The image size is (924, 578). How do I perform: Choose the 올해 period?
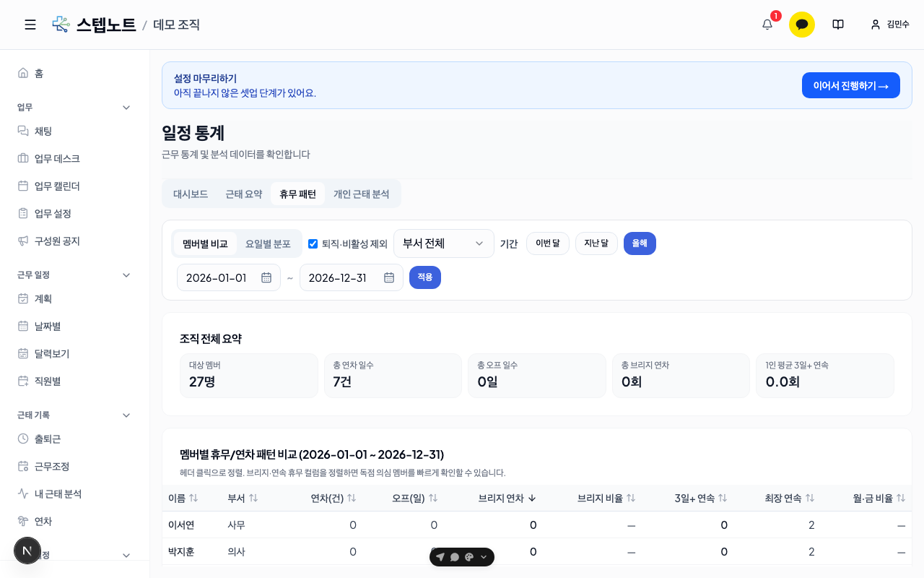640,243
